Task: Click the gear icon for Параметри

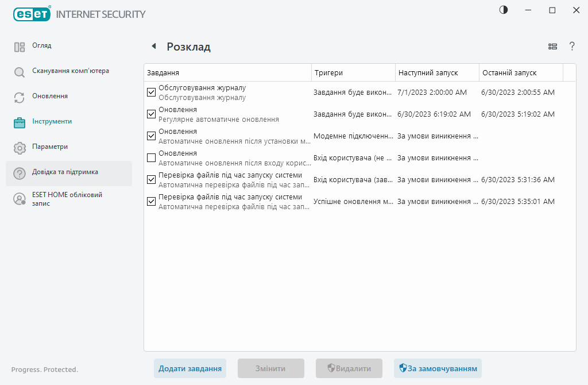Action: (20, 148)
